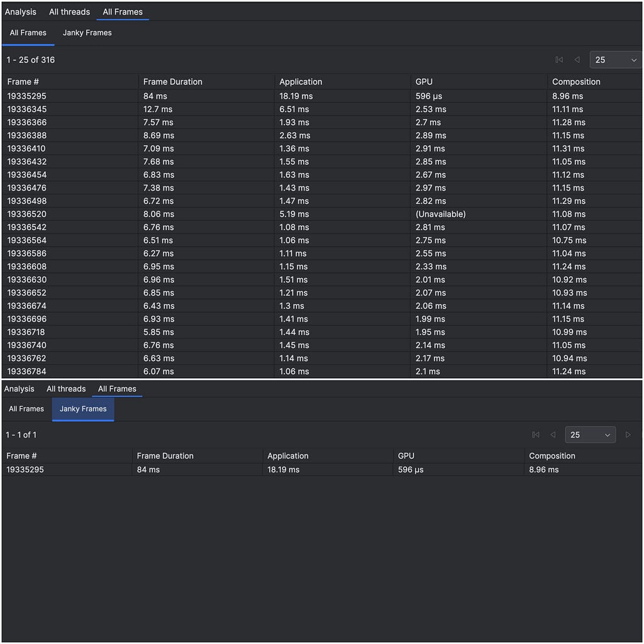Go to first page in upper table
Viewport: 644px width, 644px height.
pos(559,60)
